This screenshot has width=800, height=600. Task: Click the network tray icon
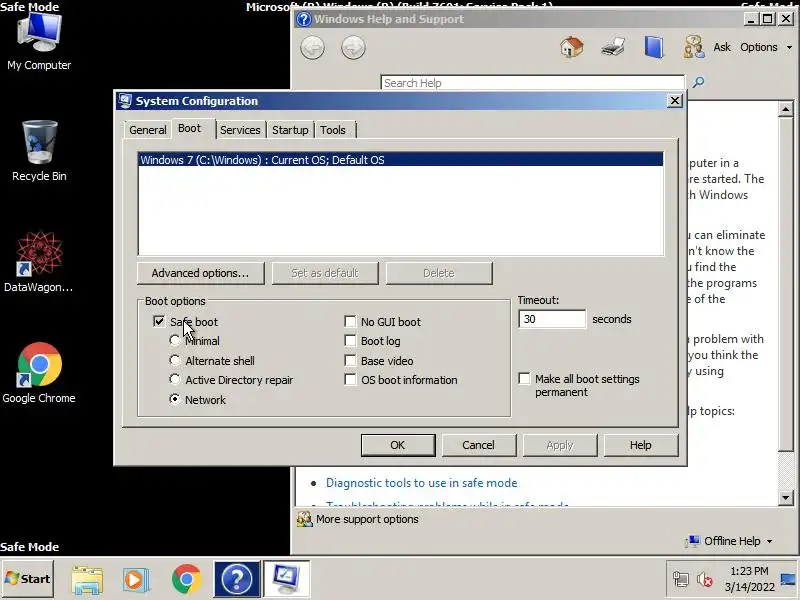point(681,580)
